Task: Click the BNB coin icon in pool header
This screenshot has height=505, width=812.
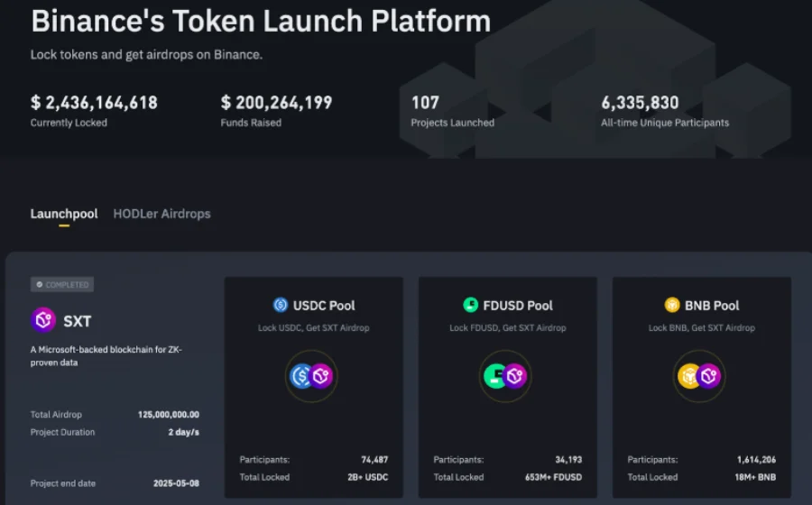Action: coord(672,305)
